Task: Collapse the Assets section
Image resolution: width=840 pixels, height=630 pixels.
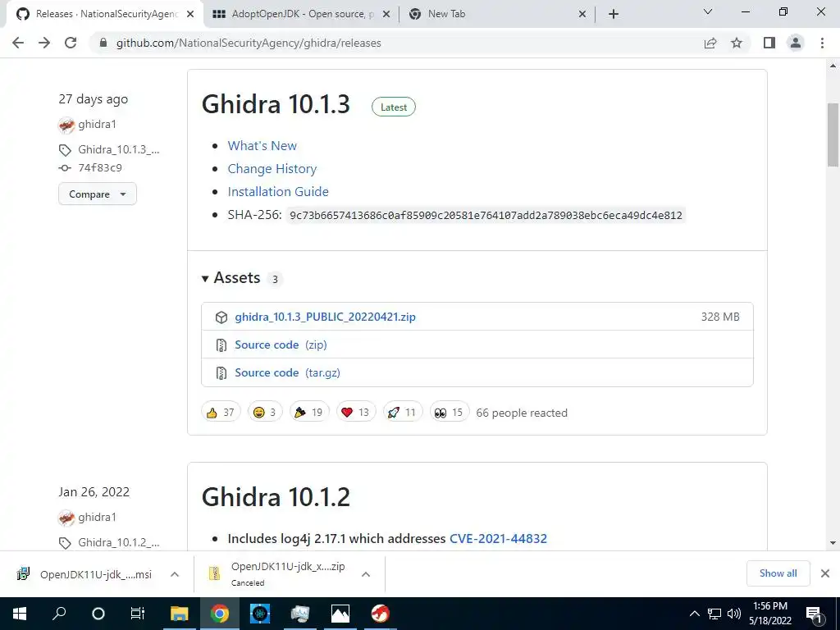Action: pos(231,278)
